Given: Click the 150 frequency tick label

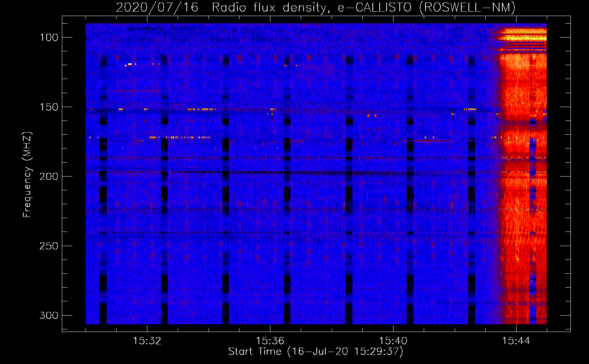Looking at the screenshot, I should pos(49,107).
